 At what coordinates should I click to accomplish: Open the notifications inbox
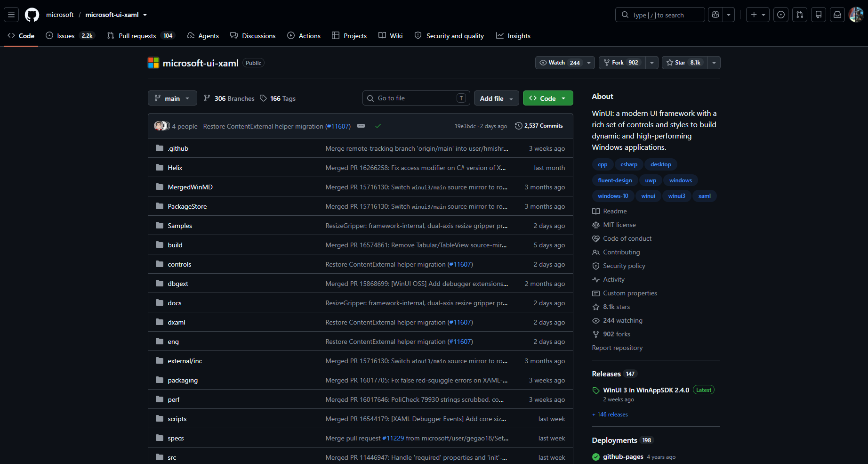(x=837, y=15)
